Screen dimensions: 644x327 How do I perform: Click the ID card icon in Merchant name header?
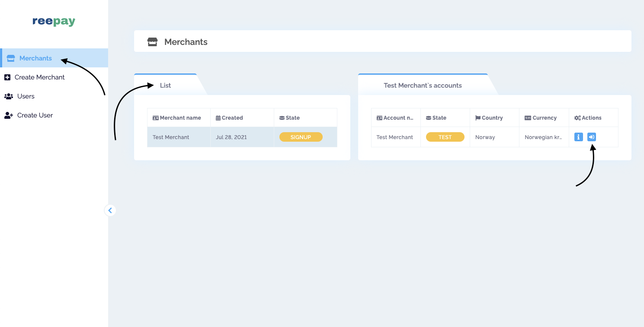pyautogui.click(x=156, y=118)
